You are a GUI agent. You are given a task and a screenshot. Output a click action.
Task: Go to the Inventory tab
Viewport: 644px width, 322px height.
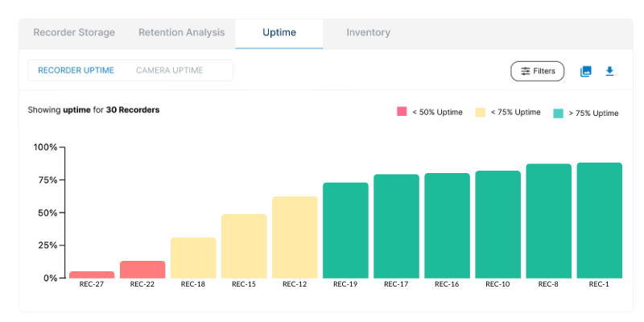click(368, 33)
